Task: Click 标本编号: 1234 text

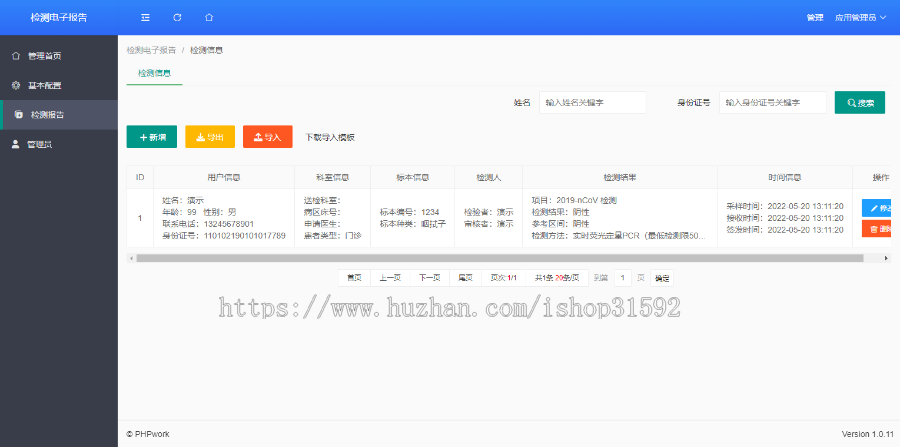Action: point(410,212)
